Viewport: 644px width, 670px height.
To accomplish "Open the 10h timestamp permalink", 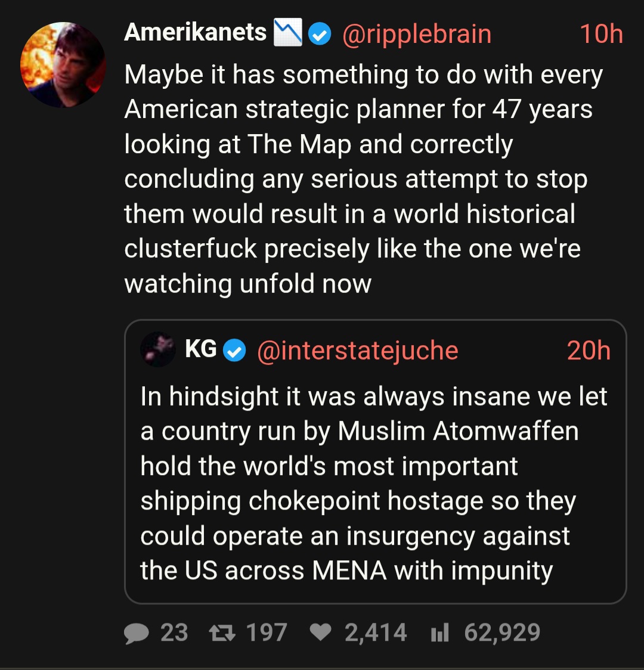I will tap(601, 34).
